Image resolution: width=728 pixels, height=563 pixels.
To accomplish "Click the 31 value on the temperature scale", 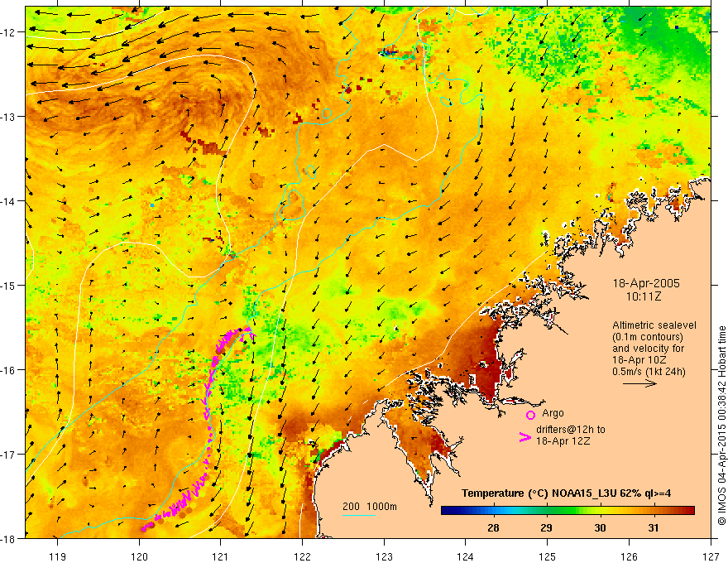I will point(654,528).
